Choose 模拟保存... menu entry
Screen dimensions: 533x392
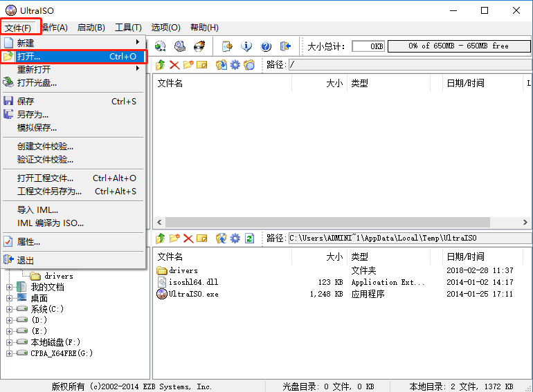tap(73, 128)
